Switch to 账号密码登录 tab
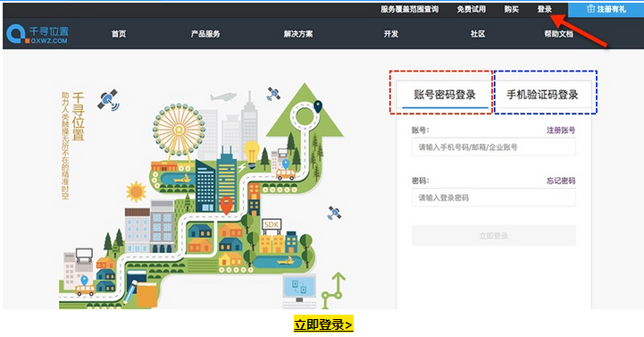644x337 pixels. tap(445, 95)
